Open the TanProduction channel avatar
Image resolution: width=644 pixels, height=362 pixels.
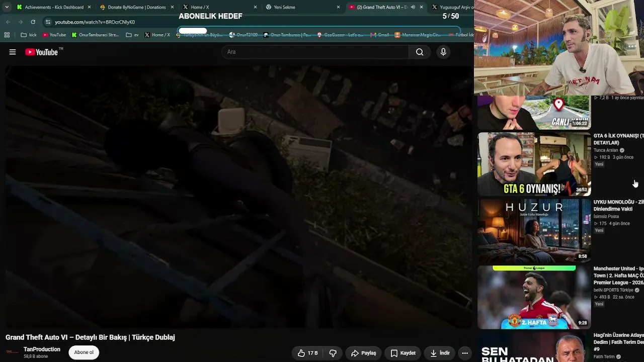pyautogui.click(x=12, y=352)
